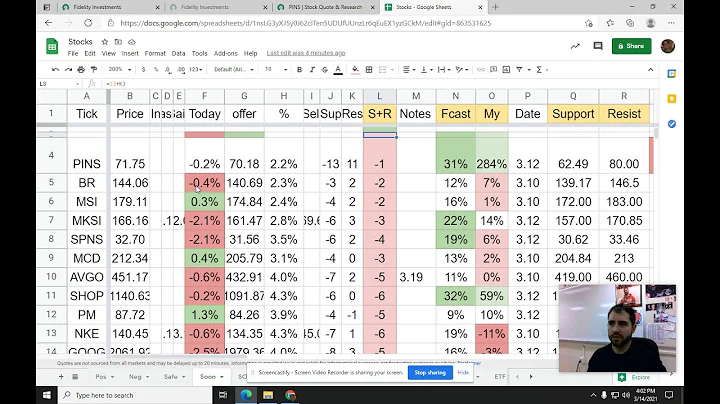This screenshot has width=720, height=404.
Task: Switch to the Safe sheet tab
Action: (x=174, y=376)
